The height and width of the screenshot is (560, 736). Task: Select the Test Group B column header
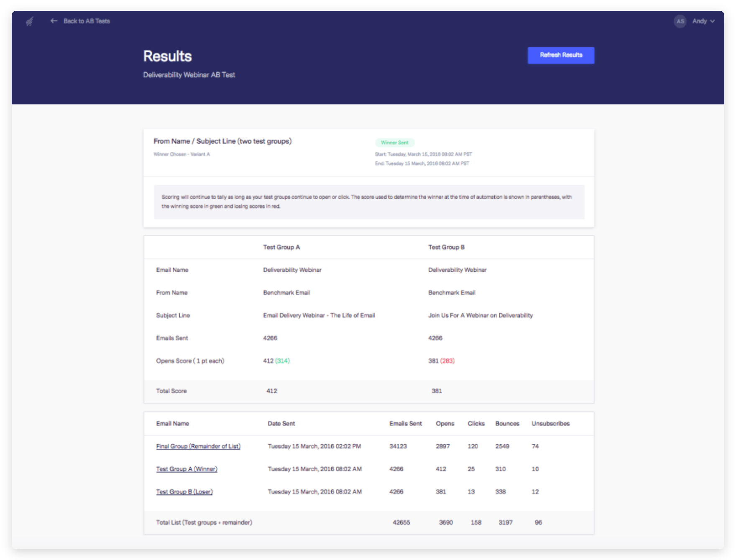point(446,247)
